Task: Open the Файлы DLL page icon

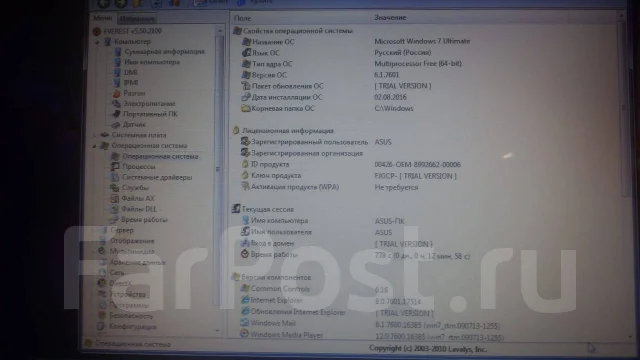Action: [114, 209]
